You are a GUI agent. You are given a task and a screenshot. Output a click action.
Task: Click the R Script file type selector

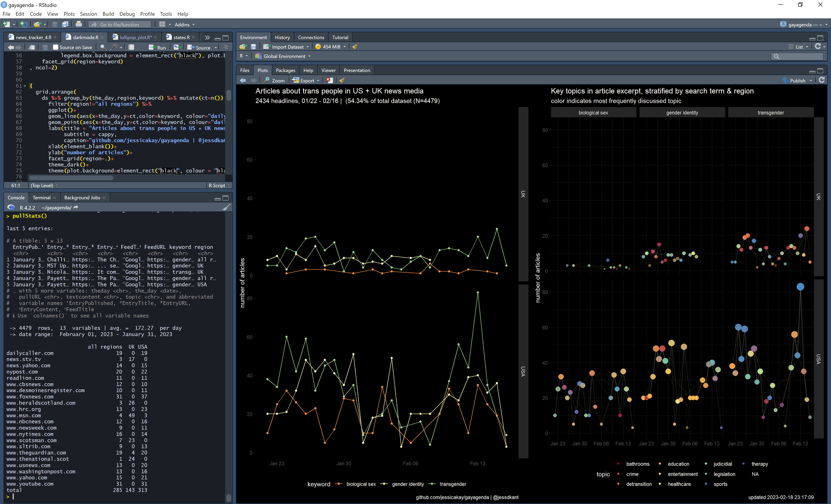click(x=219, y=186)
